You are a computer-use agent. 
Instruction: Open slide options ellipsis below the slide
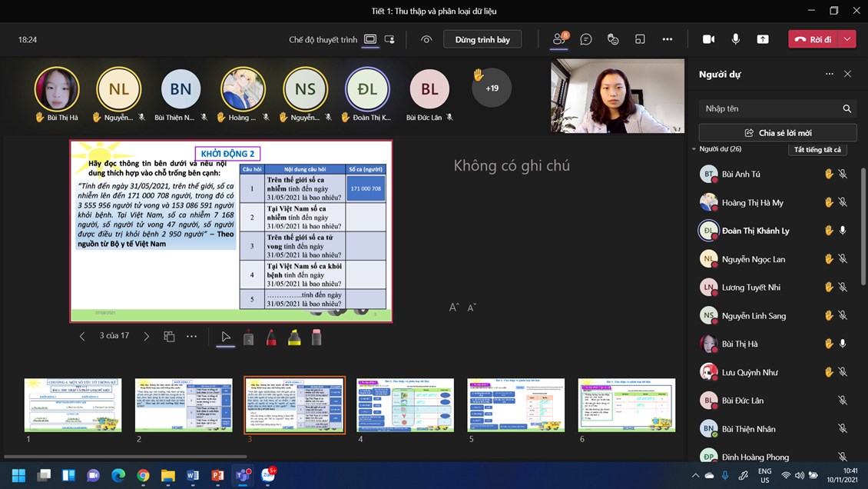[x=192, y=337]
